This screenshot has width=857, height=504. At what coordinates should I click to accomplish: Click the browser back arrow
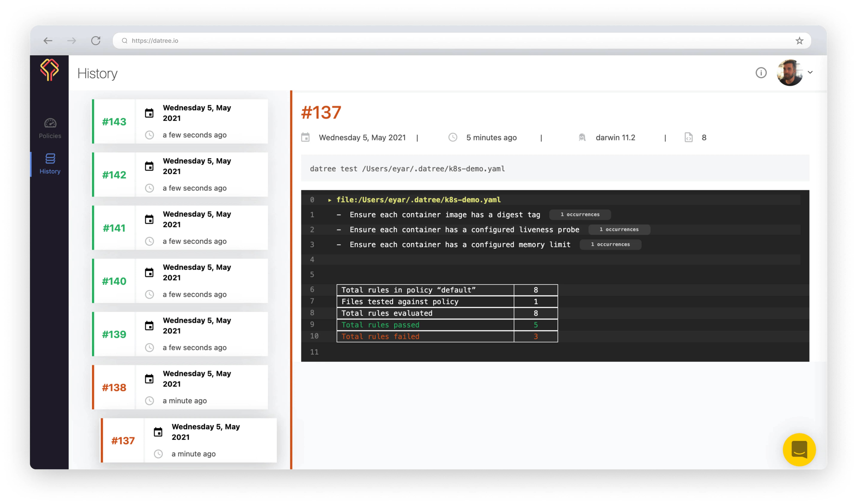[x=48, y=41]
